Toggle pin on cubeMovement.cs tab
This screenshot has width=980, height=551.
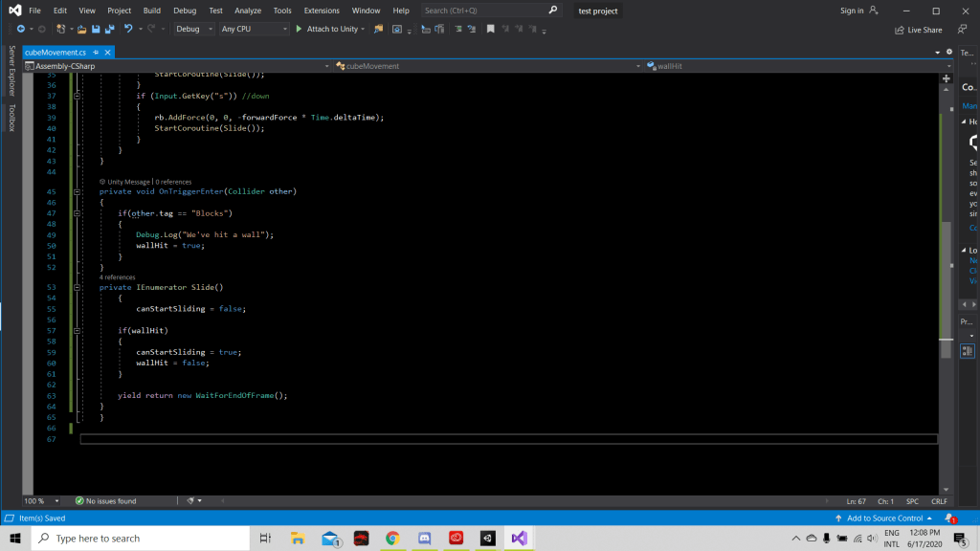pos(96,52)
